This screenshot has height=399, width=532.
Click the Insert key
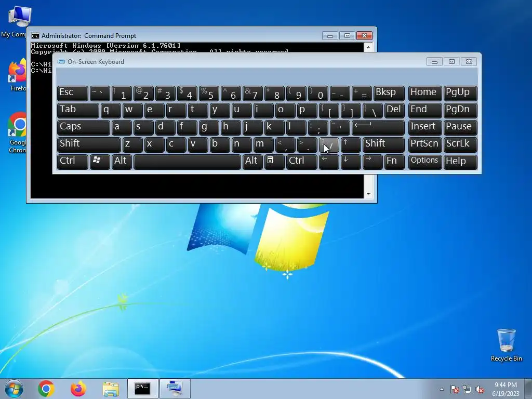(425, 128)
